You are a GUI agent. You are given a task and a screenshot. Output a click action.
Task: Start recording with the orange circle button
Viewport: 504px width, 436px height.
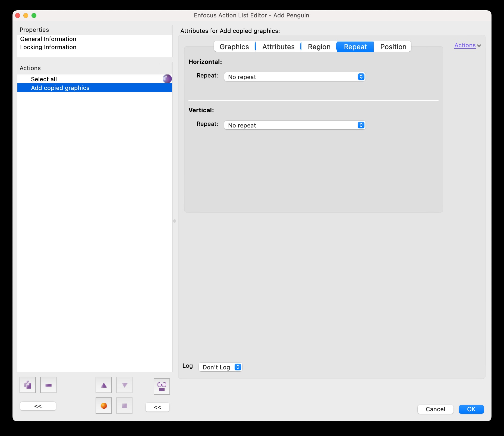tap(104, 406)
